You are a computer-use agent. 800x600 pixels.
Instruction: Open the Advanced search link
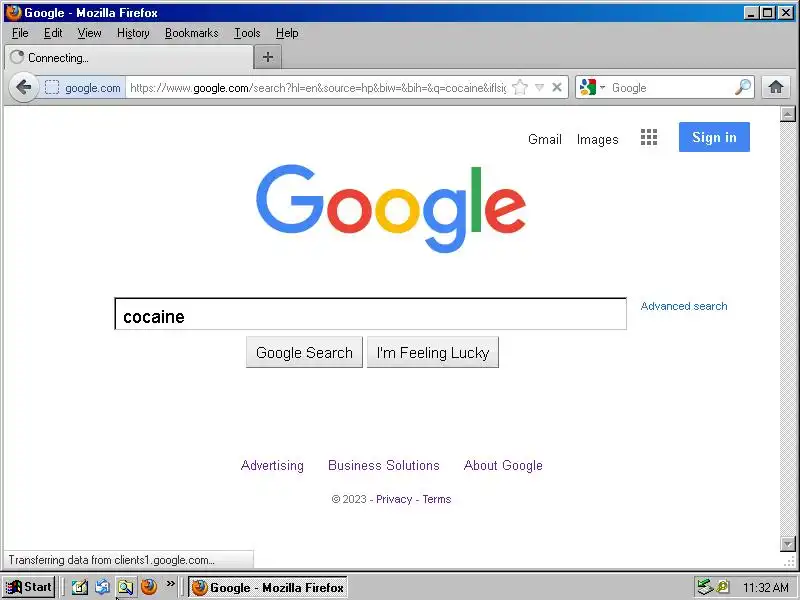click(684, 306)
